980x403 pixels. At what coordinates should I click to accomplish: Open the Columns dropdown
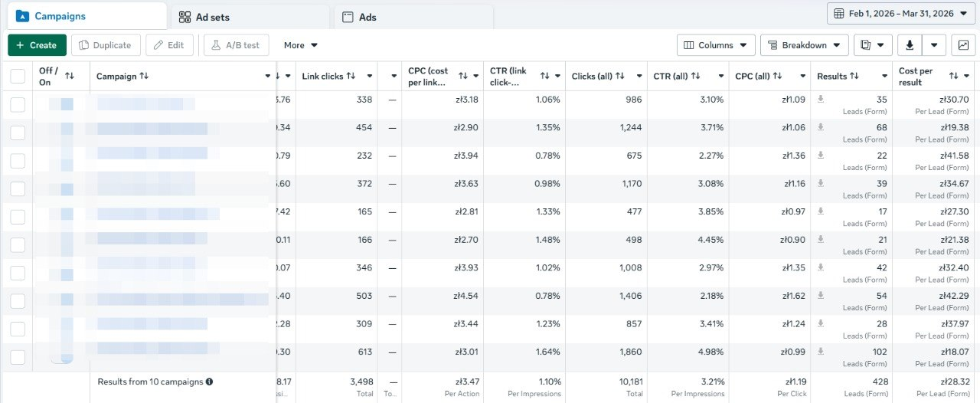716,45
